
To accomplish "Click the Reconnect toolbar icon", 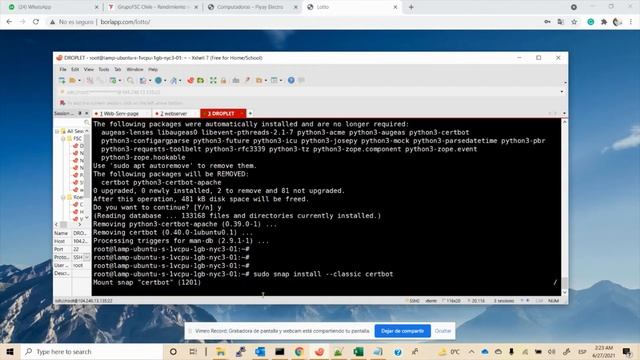I will (113, 80).
